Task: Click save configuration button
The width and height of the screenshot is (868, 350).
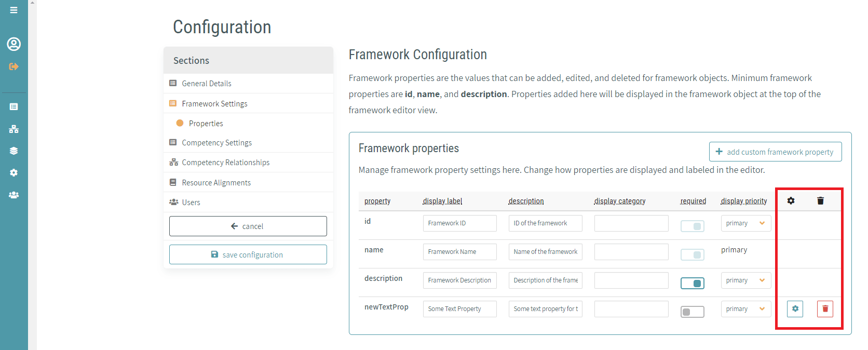Action: point(248,254)
